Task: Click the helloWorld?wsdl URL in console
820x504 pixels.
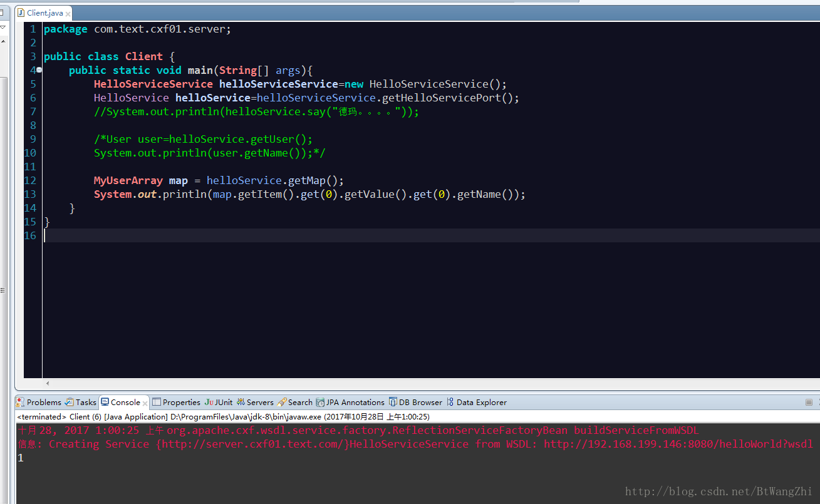Action: pyautogui.click(x=678, y=444)
